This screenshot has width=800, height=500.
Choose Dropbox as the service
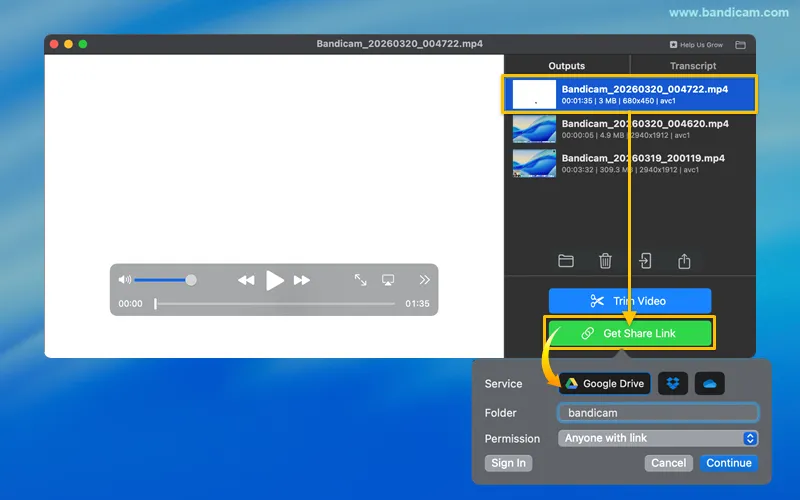pos(673,384)
